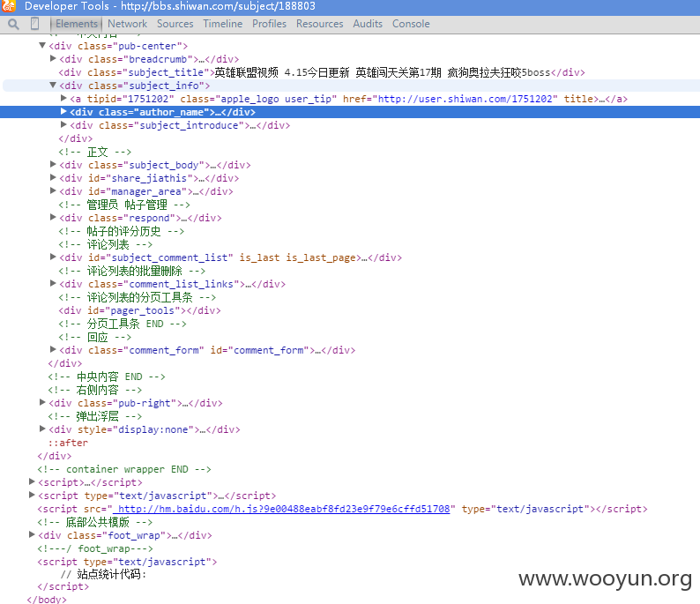This screenshot has height=604, width=700.
Task: Expand the subject_body div node
Action: click(53, 164)
